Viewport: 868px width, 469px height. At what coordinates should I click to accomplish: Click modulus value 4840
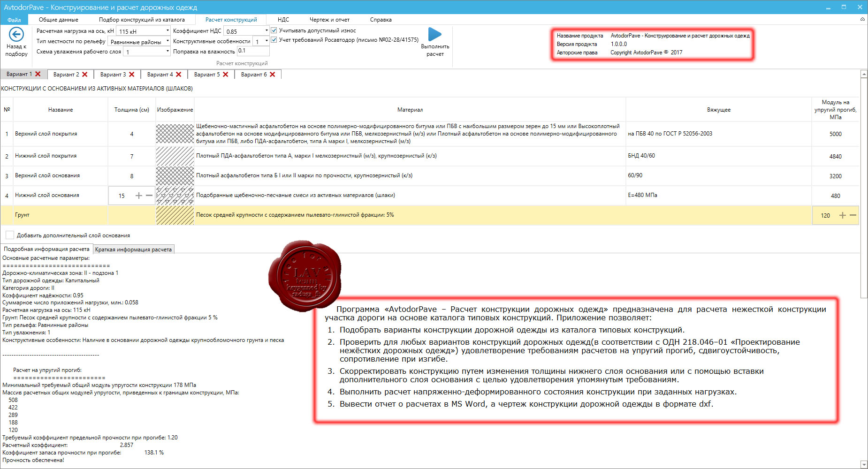(835, 157)
